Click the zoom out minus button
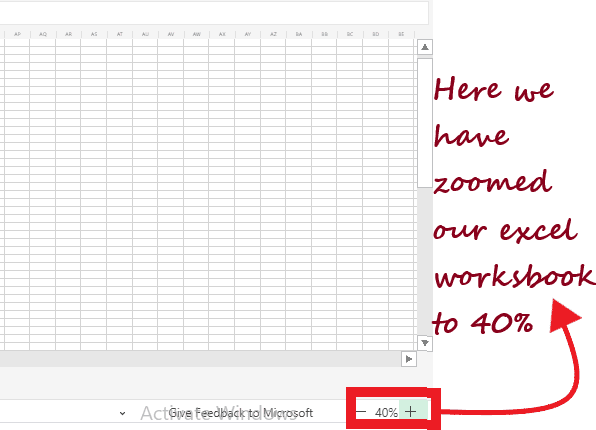 point(361,412)
